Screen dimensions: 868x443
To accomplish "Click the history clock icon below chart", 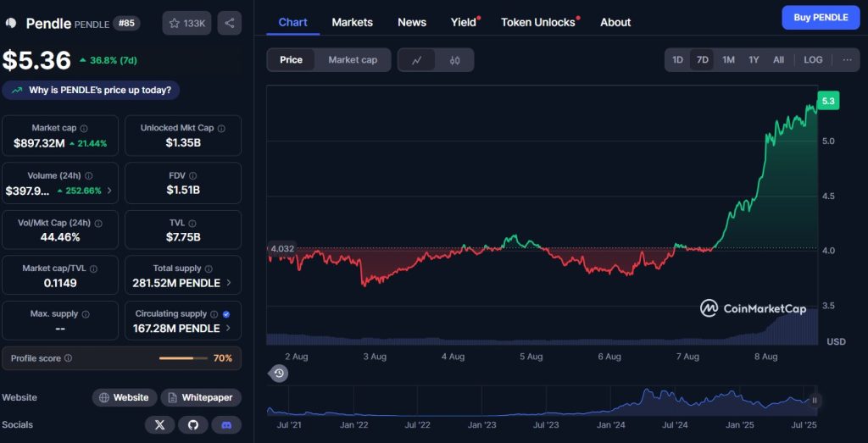I will pos(279,374).
